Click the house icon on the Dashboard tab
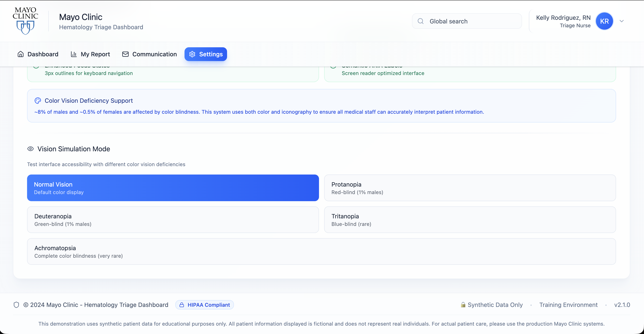644x334 pixels. click(x=21, y=54)
